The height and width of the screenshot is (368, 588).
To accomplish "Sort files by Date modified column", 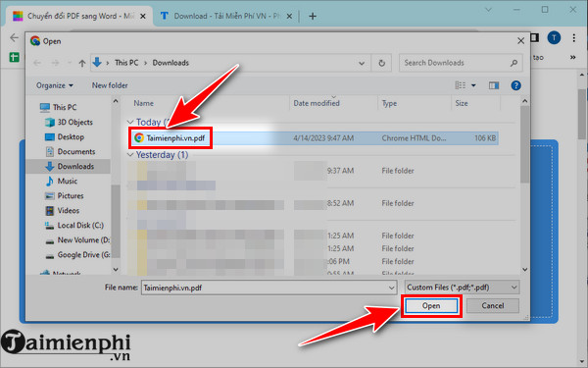I will 317,103.
